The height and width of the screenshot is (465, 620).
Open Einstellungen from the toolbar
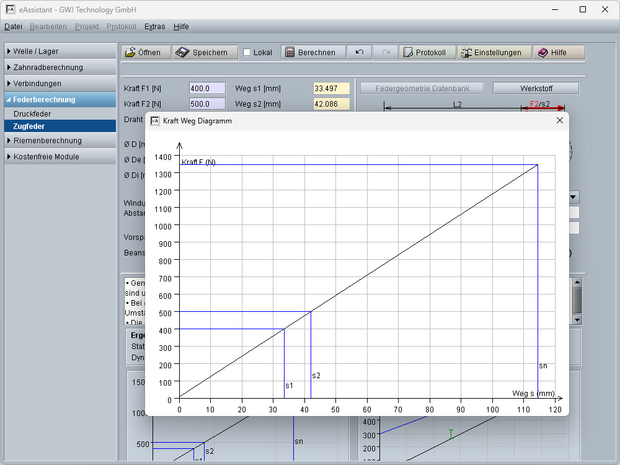click(490, 52)
